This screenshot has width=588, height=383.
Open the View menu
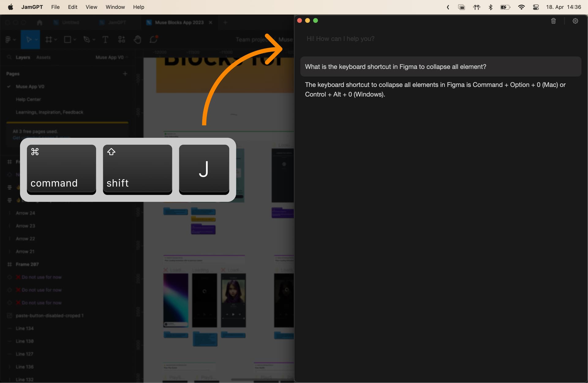coord(91,7)
